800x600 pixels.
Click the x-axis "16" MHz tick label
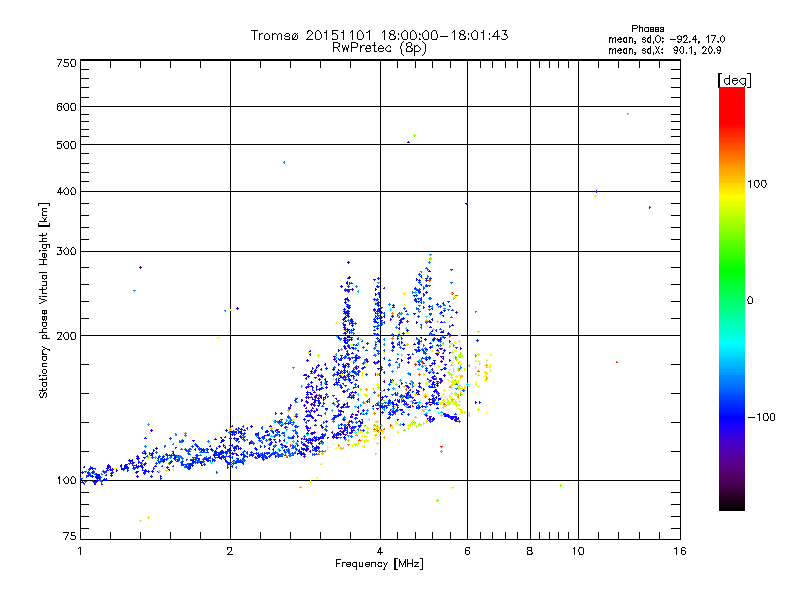tap(680, 551)
